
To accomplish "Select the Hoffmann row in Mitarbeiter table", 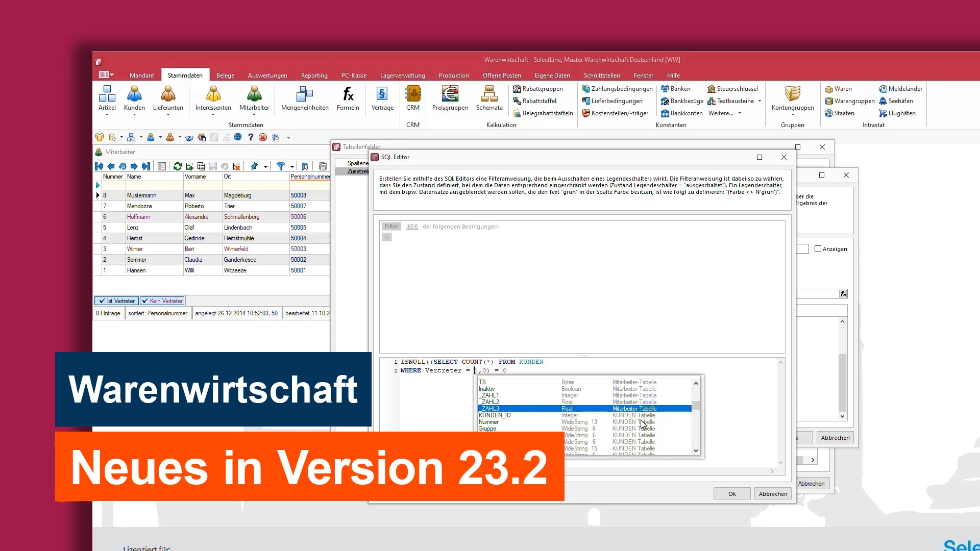I will [x=212, y=217].
